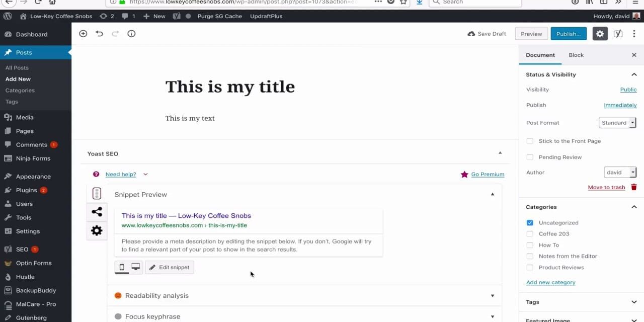
Task: Click the Publish button
Action: pos(569,34)
